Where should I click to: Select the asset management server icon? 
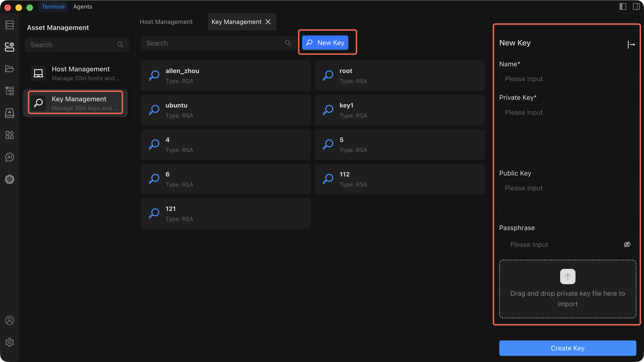10,47
